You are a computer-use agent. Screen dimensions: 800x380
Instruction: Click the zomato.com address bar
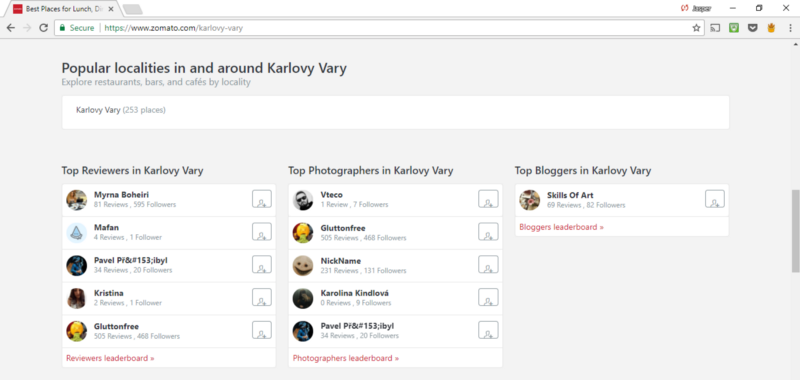tap(379, 28)
